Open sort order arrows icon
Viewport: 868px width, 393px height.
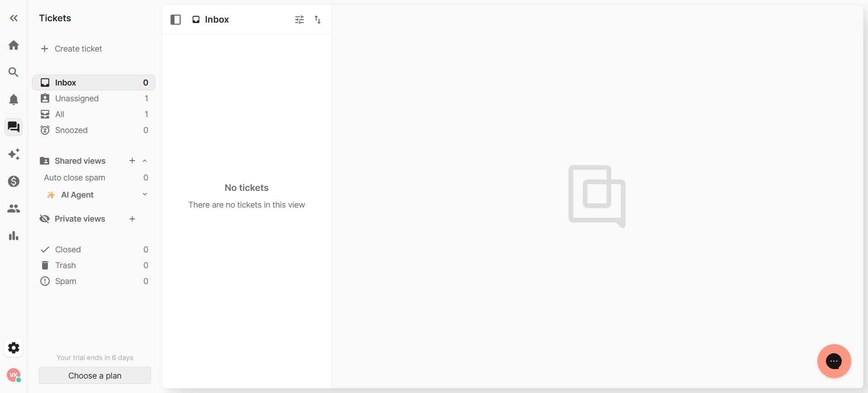[x=318, y=19]
